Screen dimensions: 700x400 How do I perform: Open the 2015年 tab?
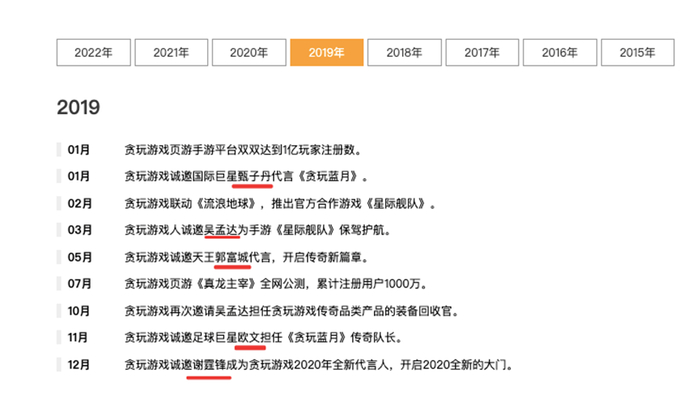638,53
